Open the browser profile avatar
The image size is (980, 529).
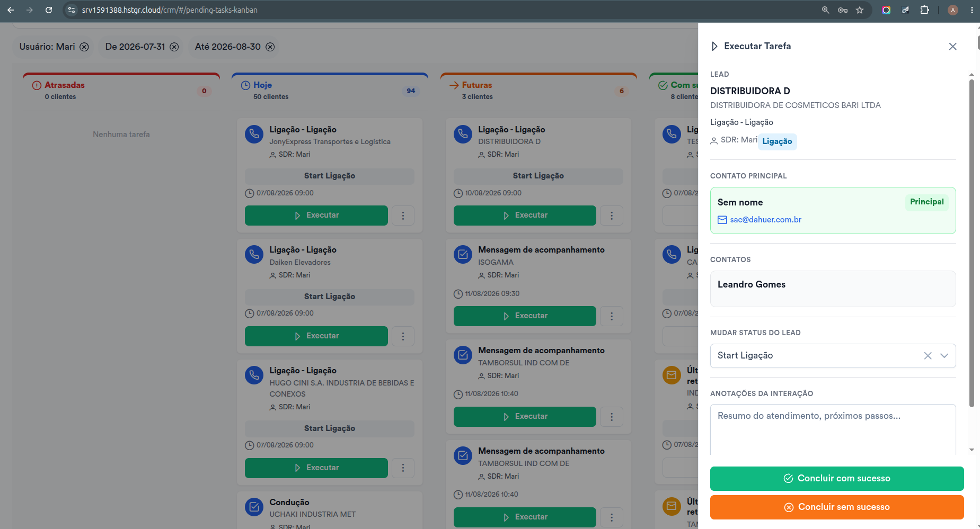click(x=952, y=10)
